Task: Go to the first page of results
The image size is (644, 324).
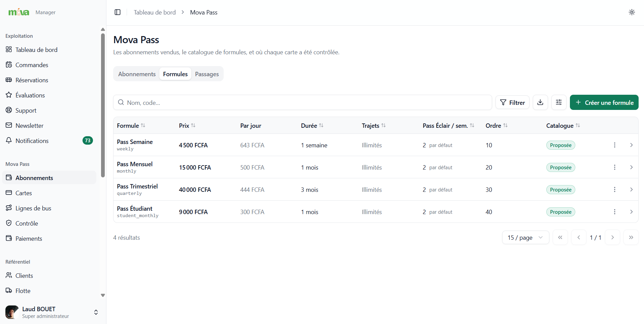Action: click(560, 237)
